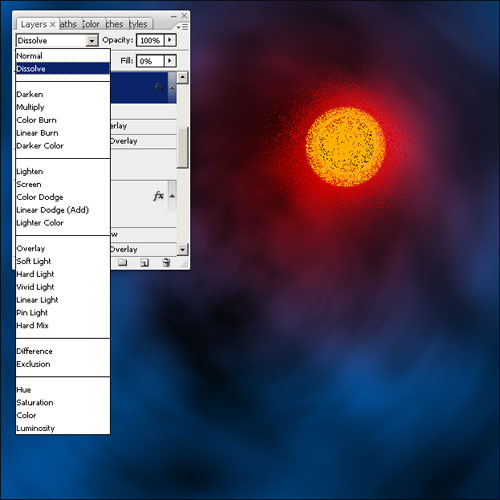This screenshot has height=500, width=500.
Task: Choose Color Dodge blend mode
Action: [63, 197]
